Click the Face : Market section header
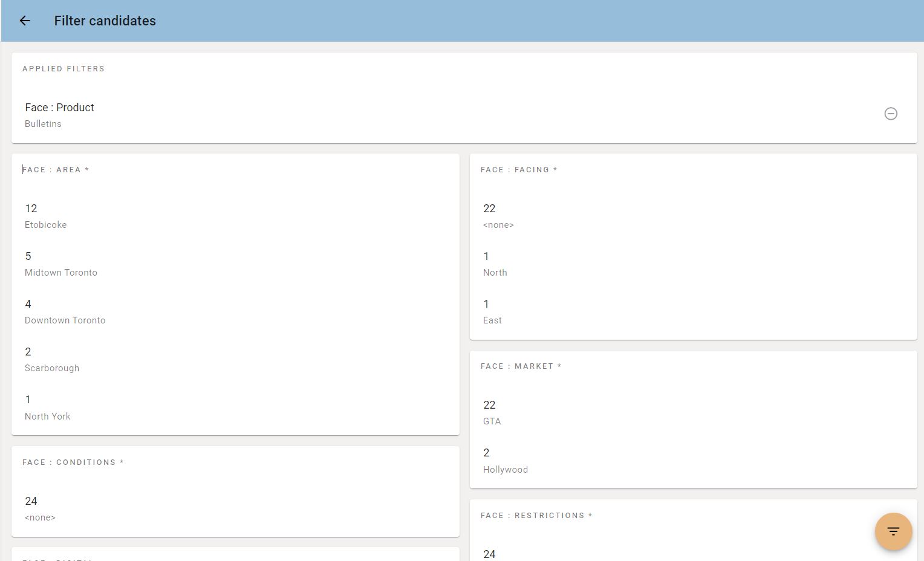The width and height of the screenshot is (924, 561). 521,366
